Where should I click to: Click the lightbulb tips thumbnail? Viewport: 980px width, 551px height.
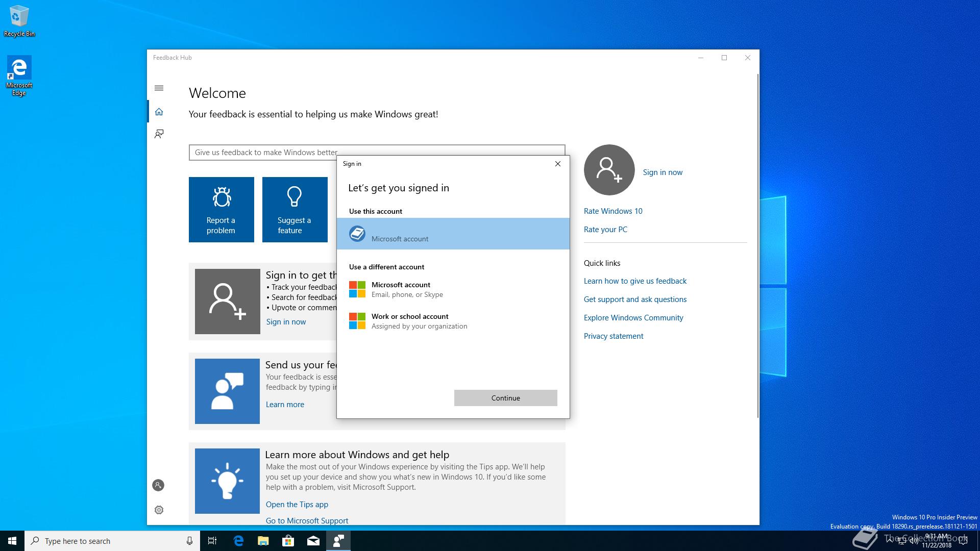coord(227,481)
